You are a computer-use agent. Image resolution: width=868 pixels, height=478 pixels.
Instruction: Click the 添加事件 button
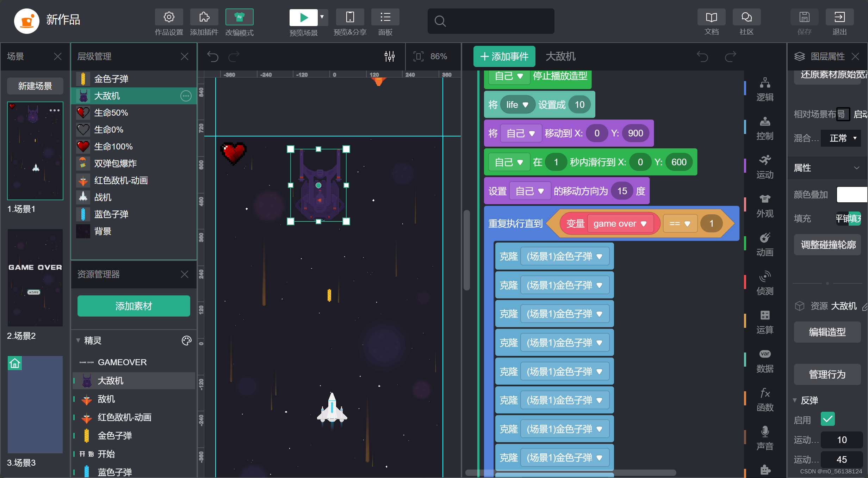tap(504, 56)
